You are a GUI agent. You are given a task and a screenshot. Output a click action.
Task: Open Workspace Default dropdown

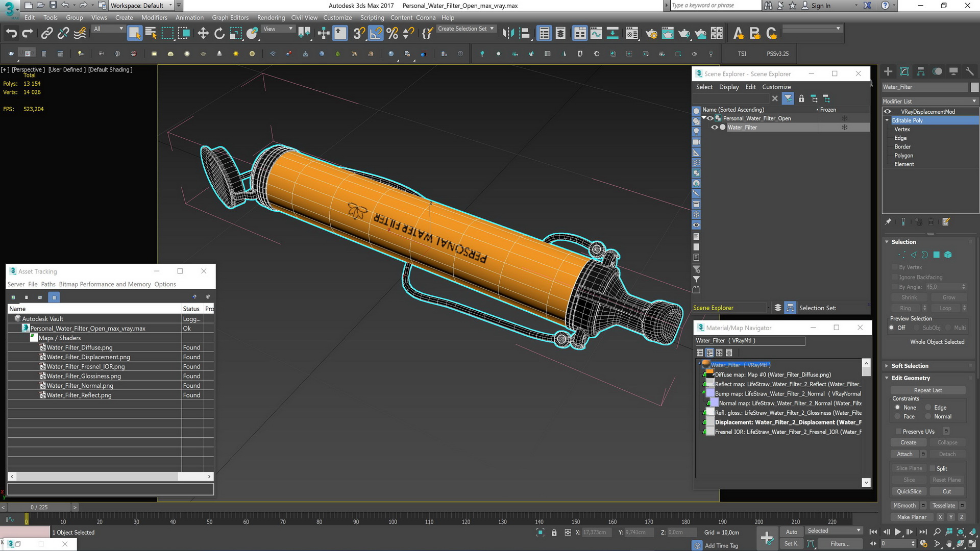coord(141,6)
